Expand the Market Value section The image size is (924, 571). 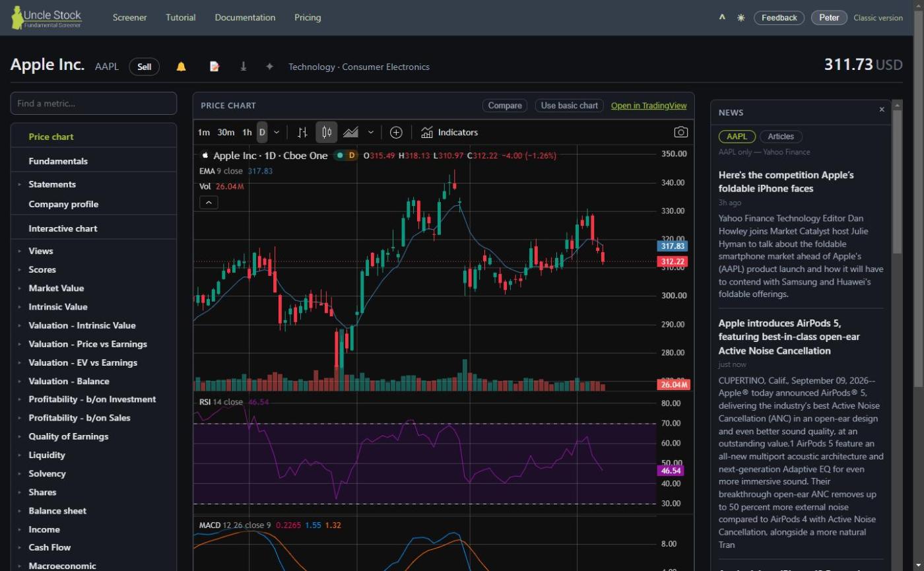click(x=56, y=288)
